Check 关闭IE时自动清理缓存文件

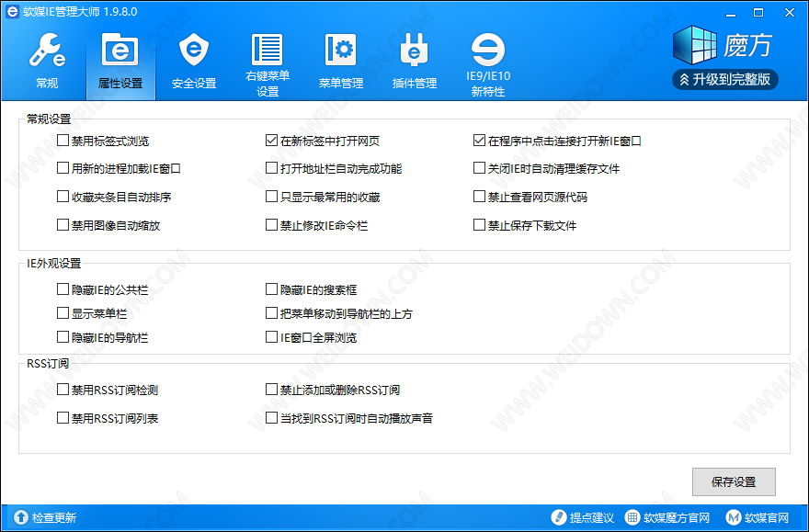(x=479, y=168)
